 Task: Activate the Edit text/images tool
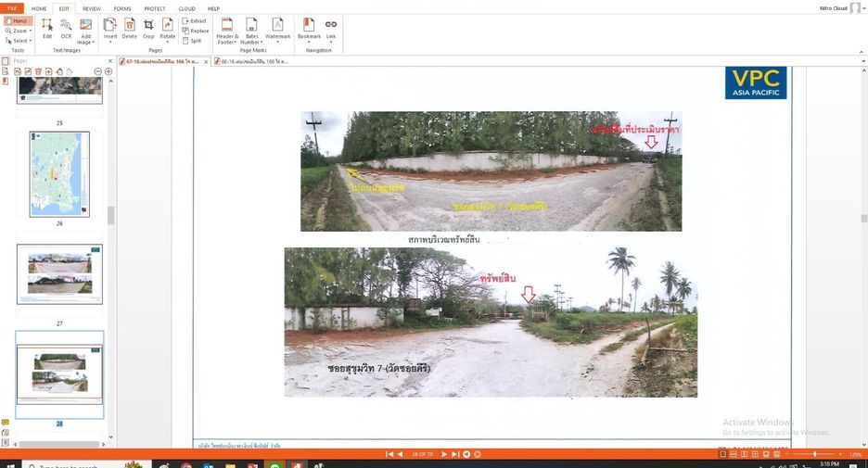(x=47, y=29)
